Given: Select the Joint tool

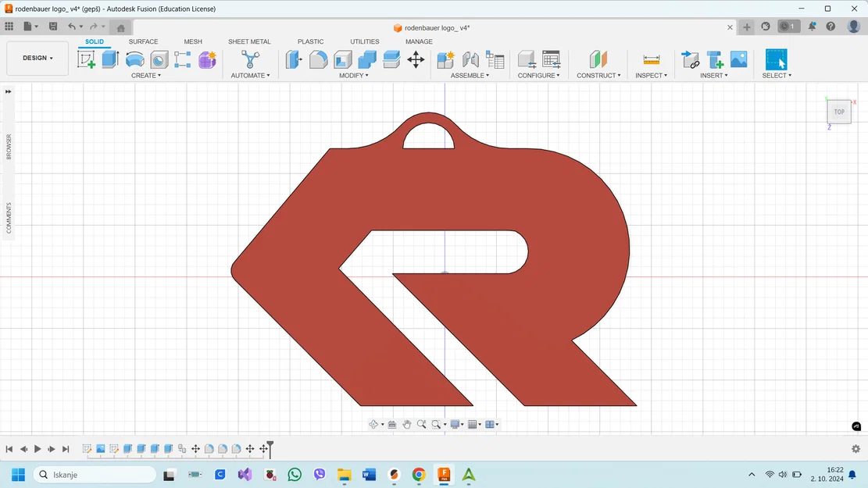Looking at the screenshot, I should coord(470,59).
